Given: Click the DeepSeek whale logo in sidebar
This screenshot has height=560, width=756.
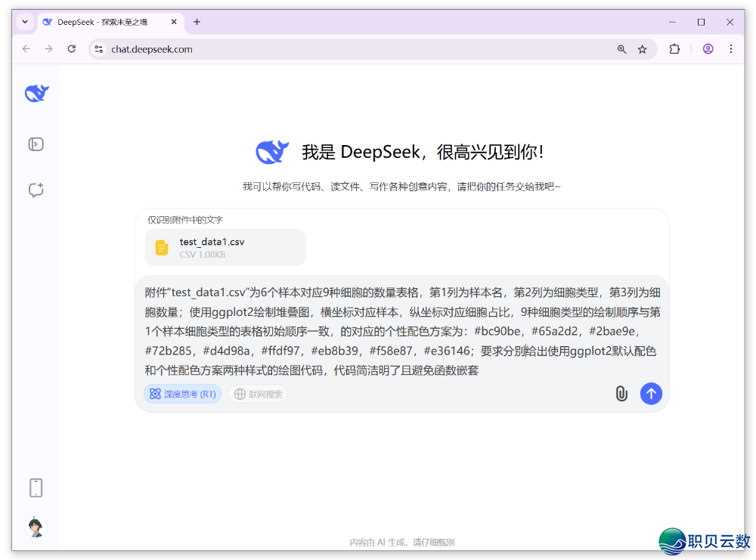Looking at the screenshot, I should tap(36, 93).
